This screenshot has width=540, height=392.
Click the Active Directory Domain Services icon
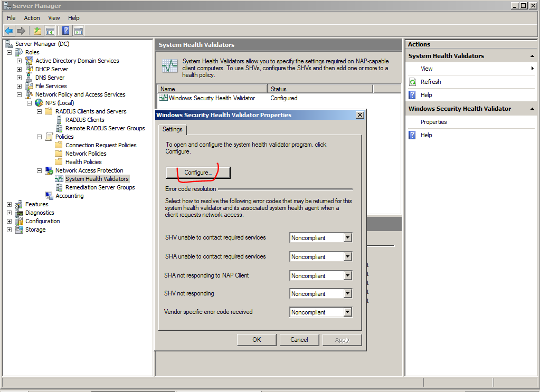click(29, 61)
